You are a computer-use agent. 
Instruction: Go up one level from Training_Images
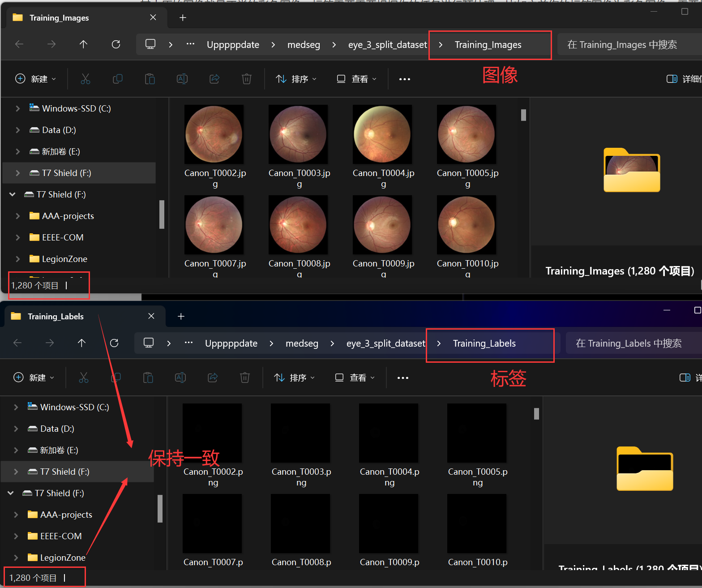pos(83,44)
